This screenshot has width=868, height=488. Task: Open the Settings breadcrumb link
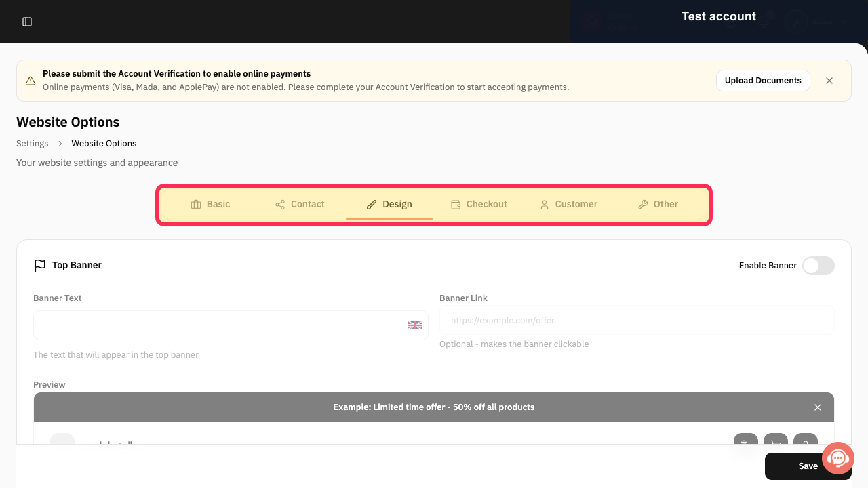[x=33, y=144]
